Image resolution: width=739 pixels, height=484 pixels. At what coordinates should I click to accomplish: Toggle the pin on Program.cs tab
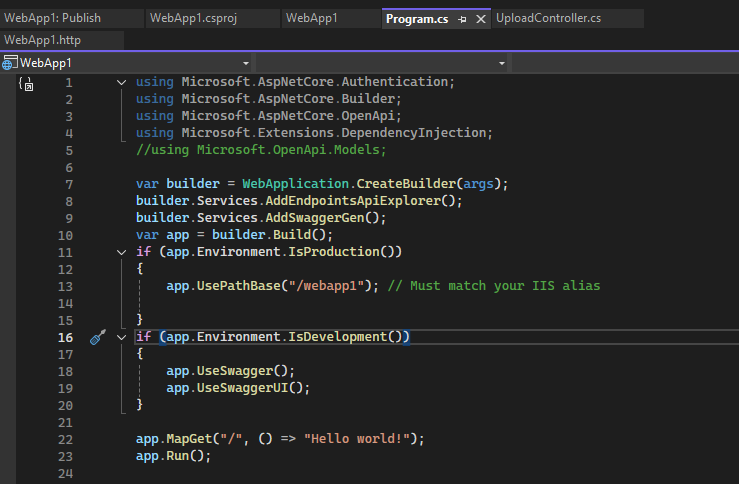[x=462, y=19]
